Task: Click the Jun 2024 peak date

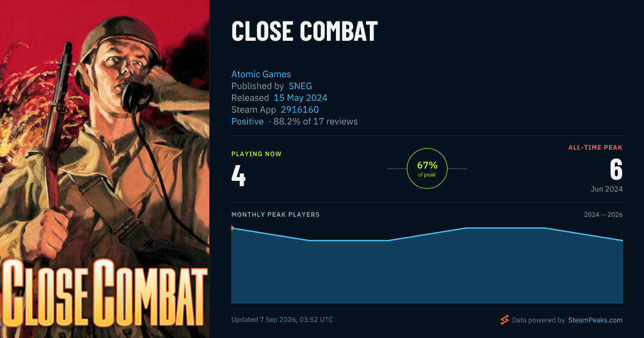Action: click(x=606, y=189)
